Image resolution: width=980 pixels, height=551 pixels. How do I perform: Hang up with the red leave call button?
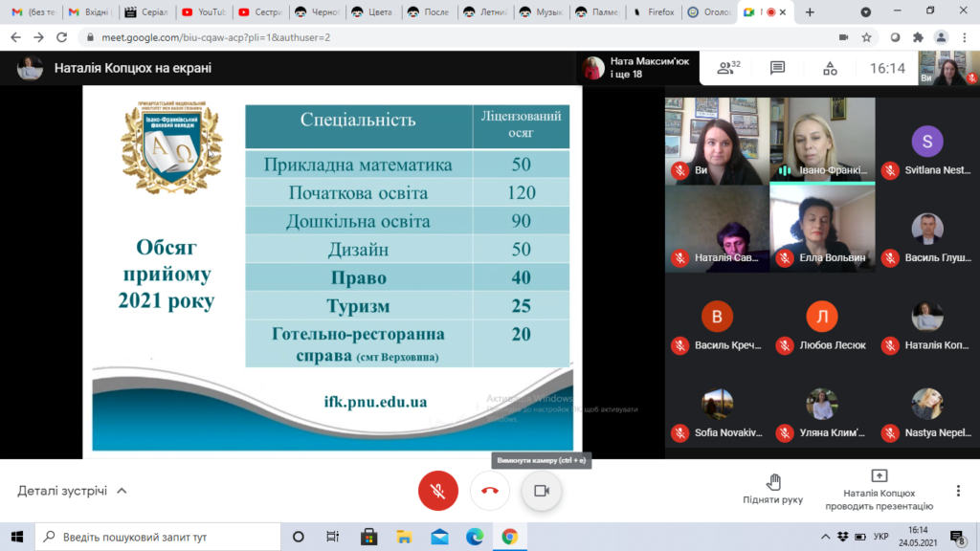(x=490, y=491)
